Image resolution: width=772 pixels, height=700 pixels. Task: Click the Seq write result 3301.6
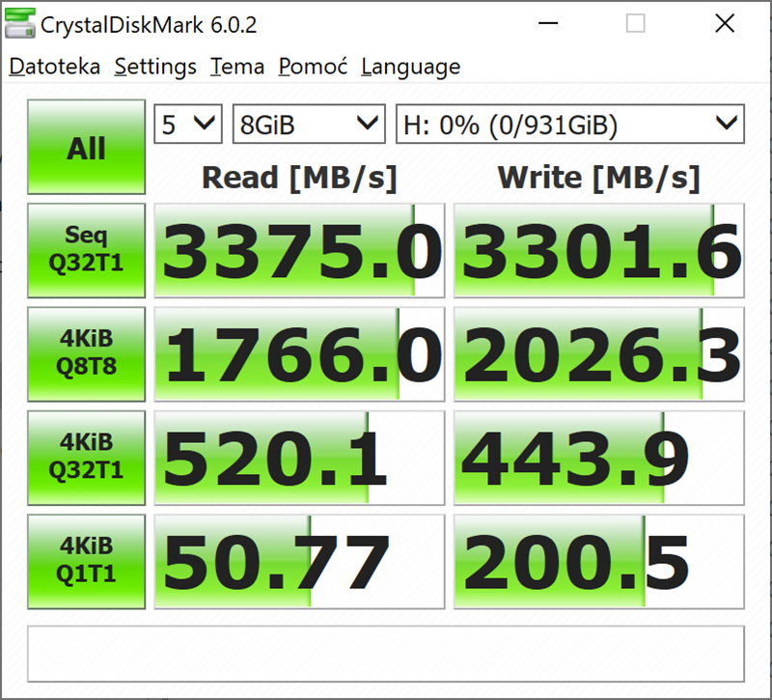(x=599, y=251)
